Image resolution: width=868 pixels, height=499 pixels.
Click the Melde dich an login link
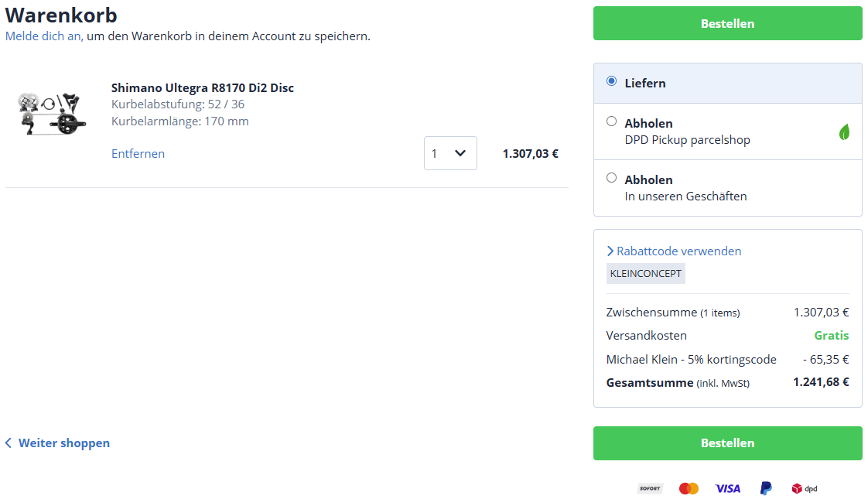[43, 36]
